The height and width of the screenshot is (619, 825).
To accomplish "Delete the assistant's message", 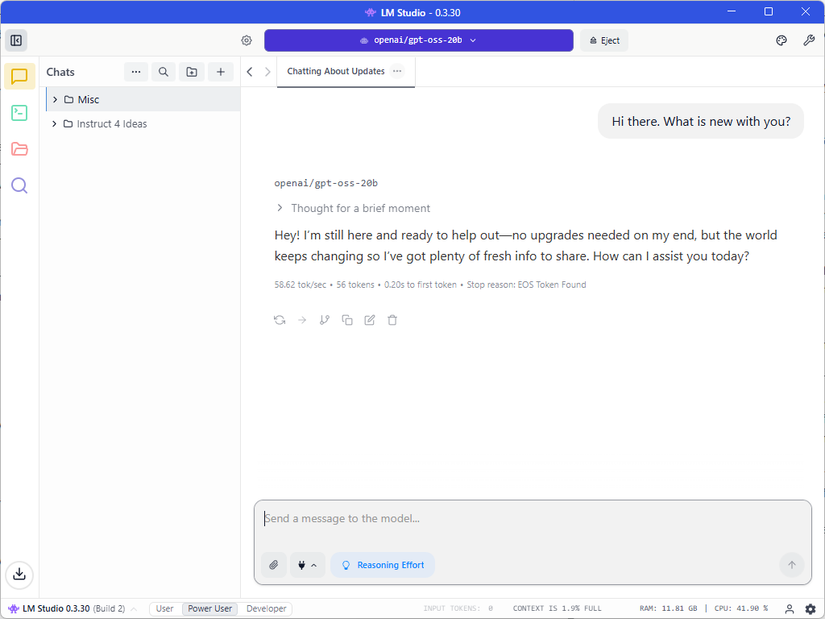I will tap(392, 319).
